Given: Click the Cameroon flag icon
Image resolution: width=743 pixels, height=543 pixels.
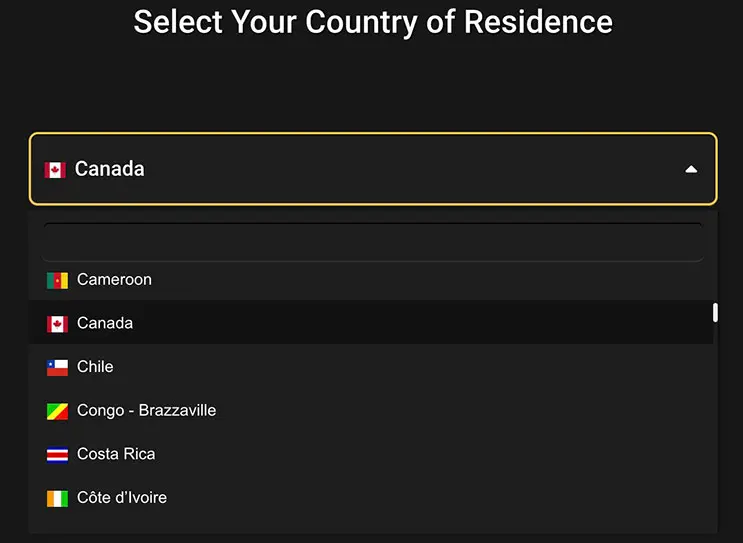Looking at the screenshot, I should (57, 280).
